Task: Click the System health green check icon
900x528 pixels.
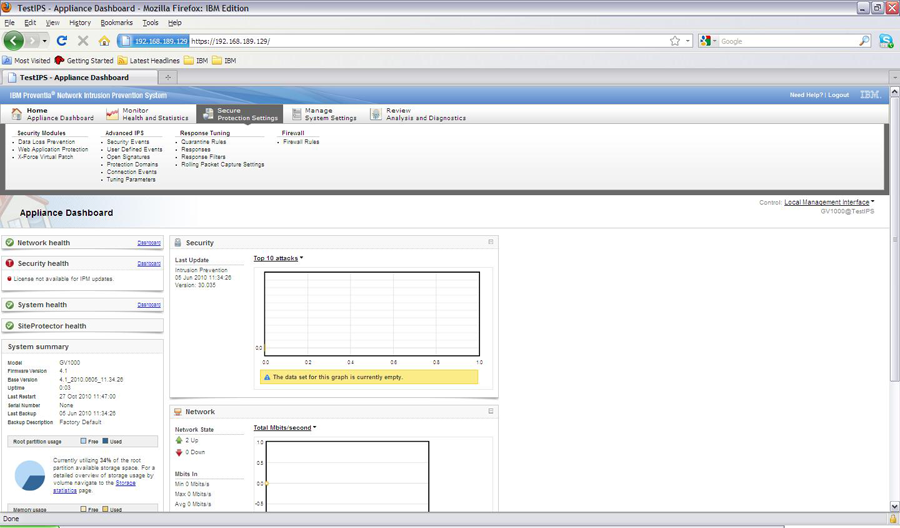Action: [x=10, y=305]
